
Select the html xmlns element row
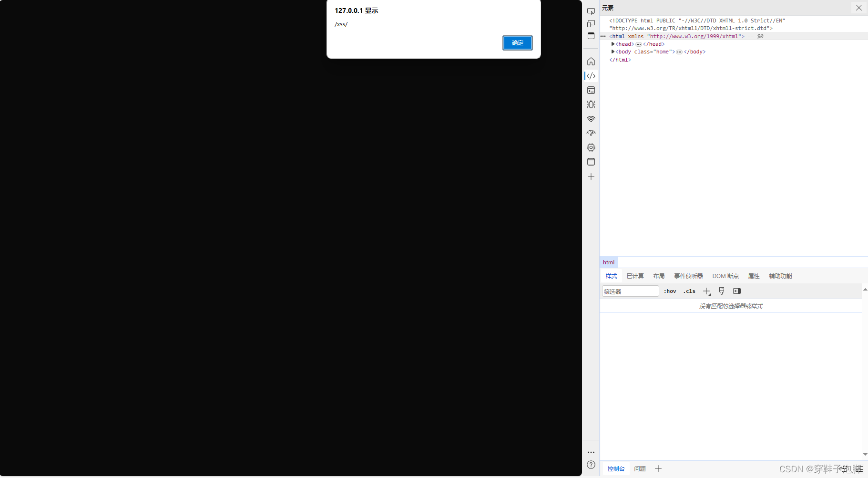click(734, 36)
